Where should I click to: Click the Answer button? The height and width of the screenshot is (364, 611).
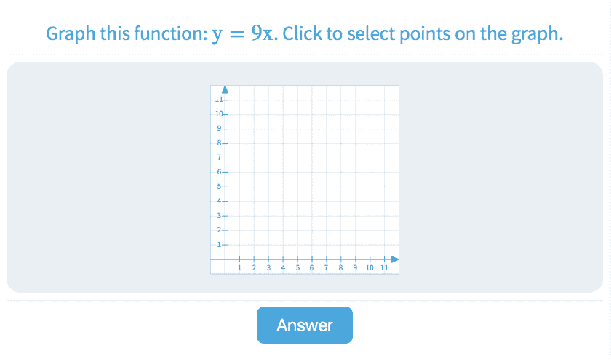(x=304, y=325)
